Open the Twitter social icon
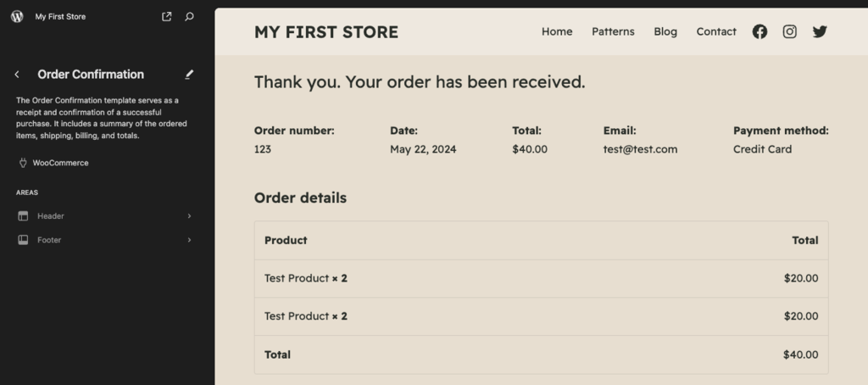Screen dimensions: 868x385 tap(819, 31)
